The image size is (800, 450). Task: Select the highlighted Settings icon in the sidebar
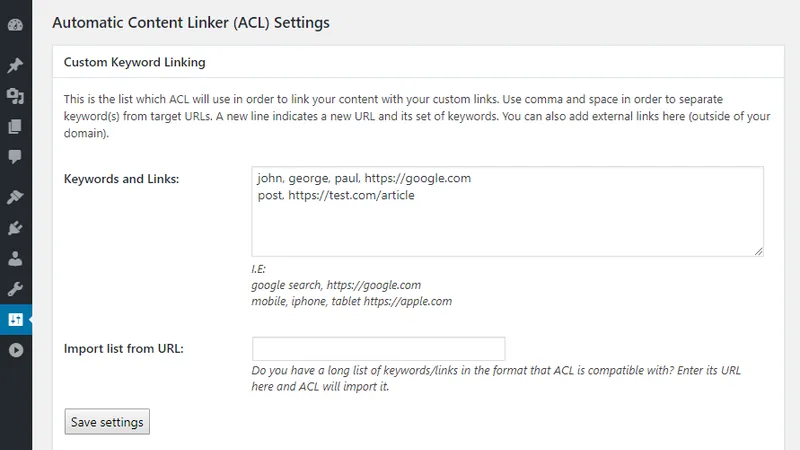tap(15, 319)
